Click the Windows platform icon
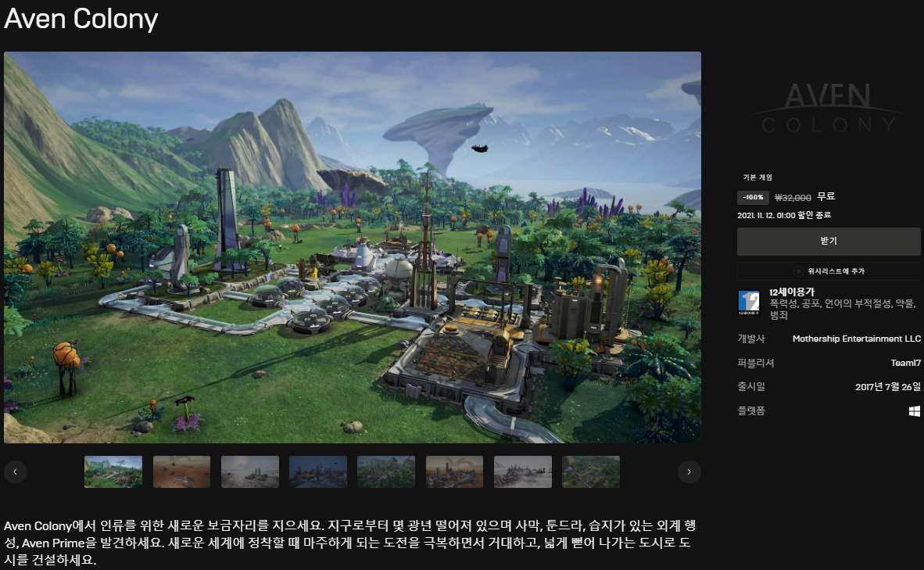 click(x=915, y=410)
